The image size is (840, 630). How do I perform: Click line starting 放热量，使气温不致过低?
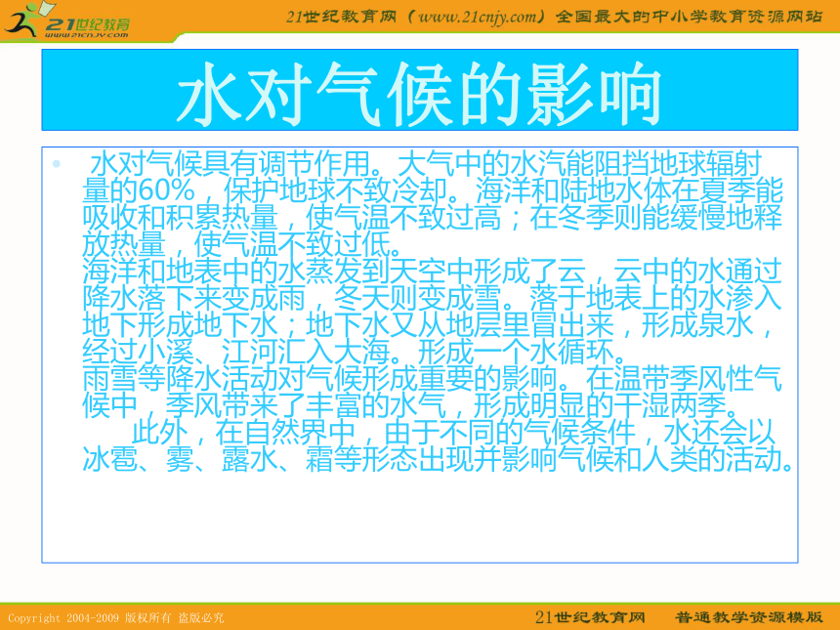(242, 244)
